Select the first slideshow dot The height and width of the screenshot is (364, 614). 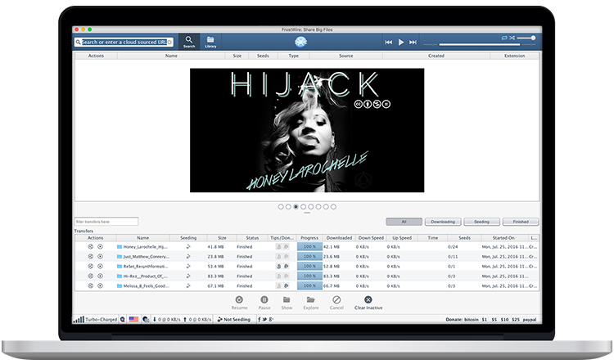[x=281, y=207]
